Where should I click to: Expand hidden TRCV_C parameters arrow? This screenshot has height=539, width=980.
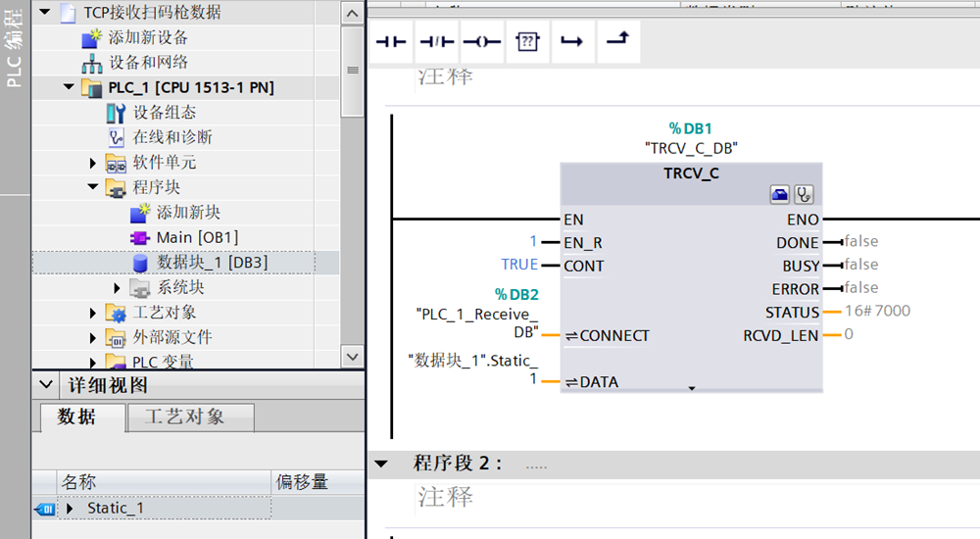coord(691,389)
